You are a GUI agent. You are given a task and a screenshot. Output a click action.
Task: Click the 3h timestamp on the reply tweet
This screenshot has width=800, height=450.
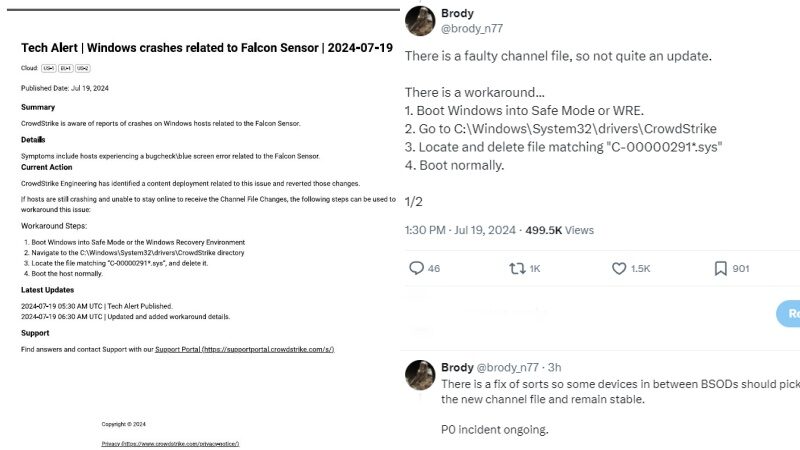click(555, 367)
